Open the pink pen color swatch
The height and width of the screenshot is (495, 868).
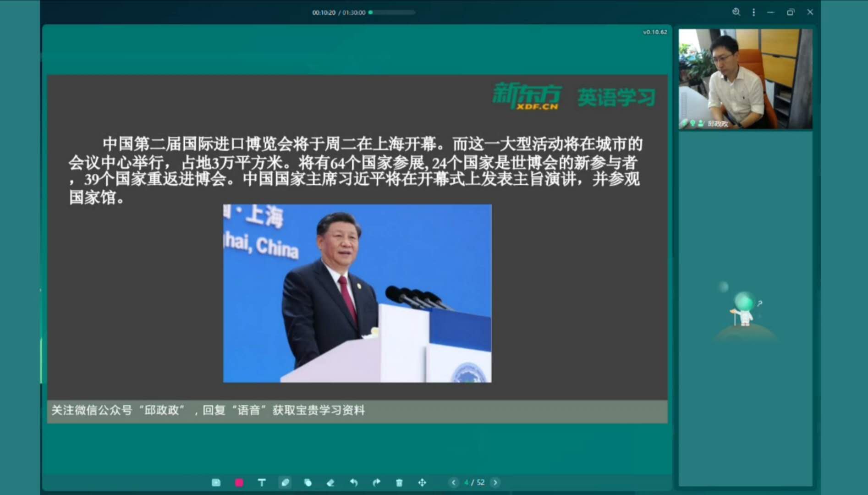click(239, 483)
